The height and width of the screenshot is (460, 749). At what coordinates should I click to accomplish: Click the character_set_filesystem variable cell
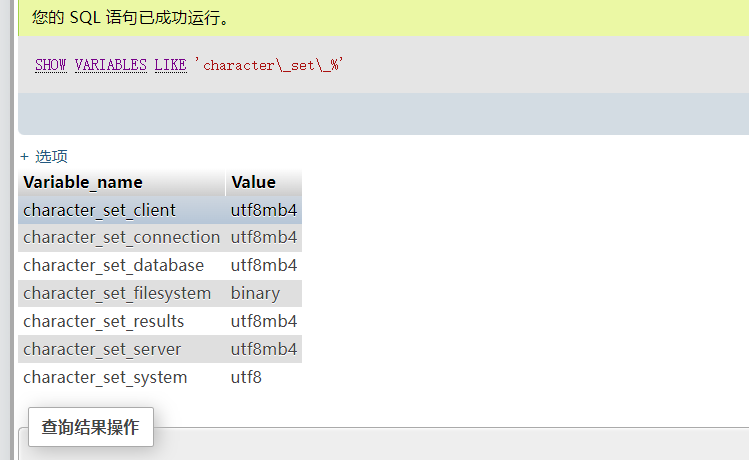coord(117,293)
